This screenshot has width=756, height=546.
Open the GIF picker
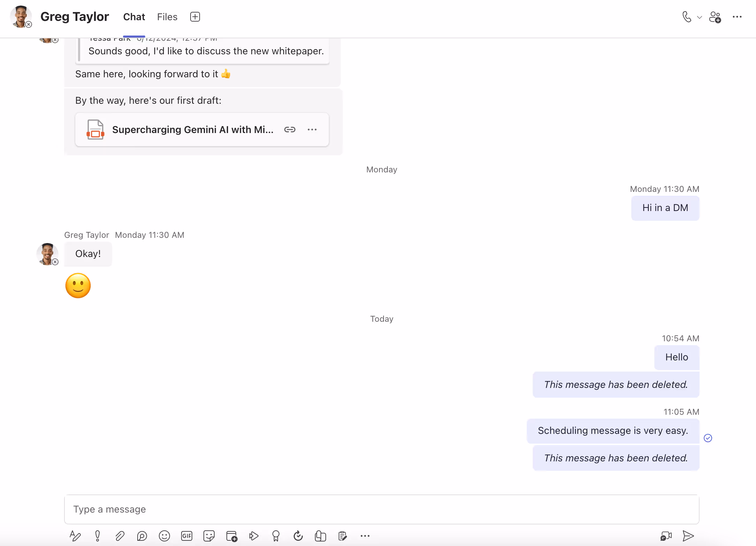pos(187,536)
